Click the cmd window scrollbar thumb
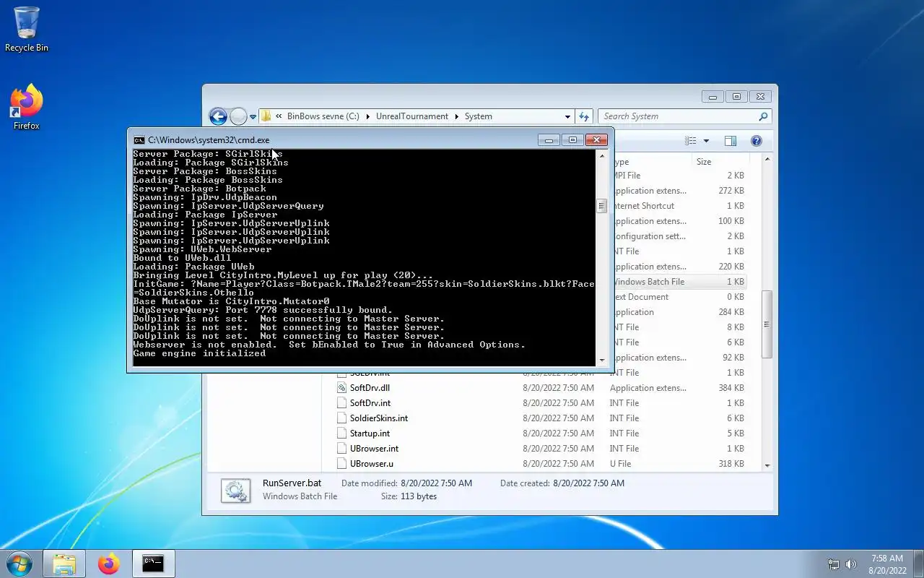924x578 pixels. point(601,206)
